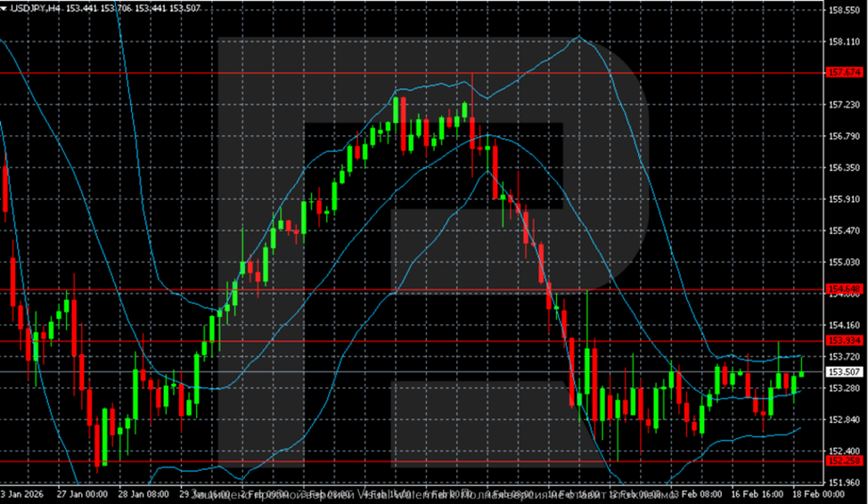The image size is (868, 504).
Task: Click the 155.030 label on price axis
Action: (x=844, y=263)
